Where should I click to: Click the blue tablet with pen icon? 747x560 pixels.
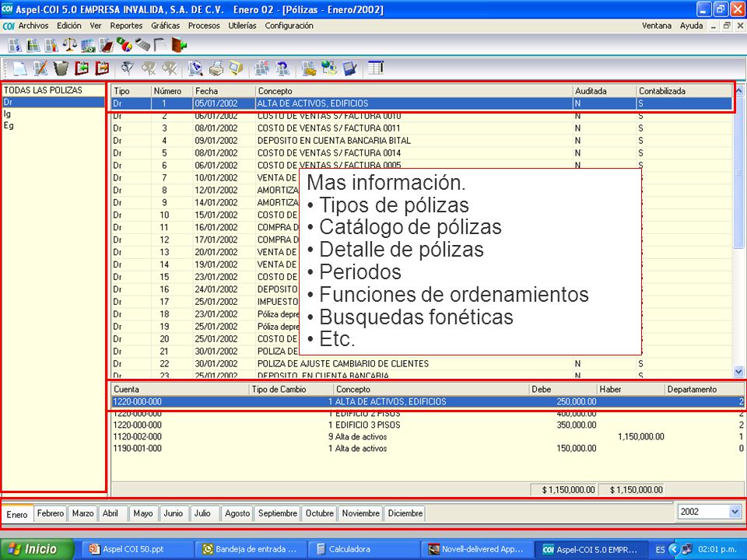click(349, 68)
